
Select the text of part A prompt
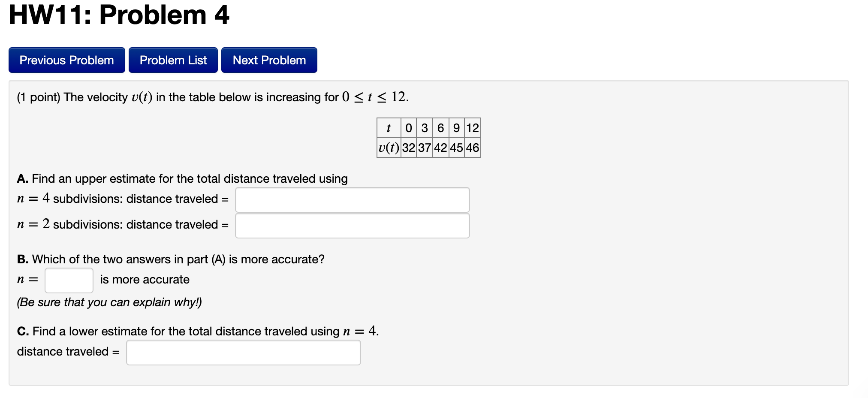tap(182, 179)
